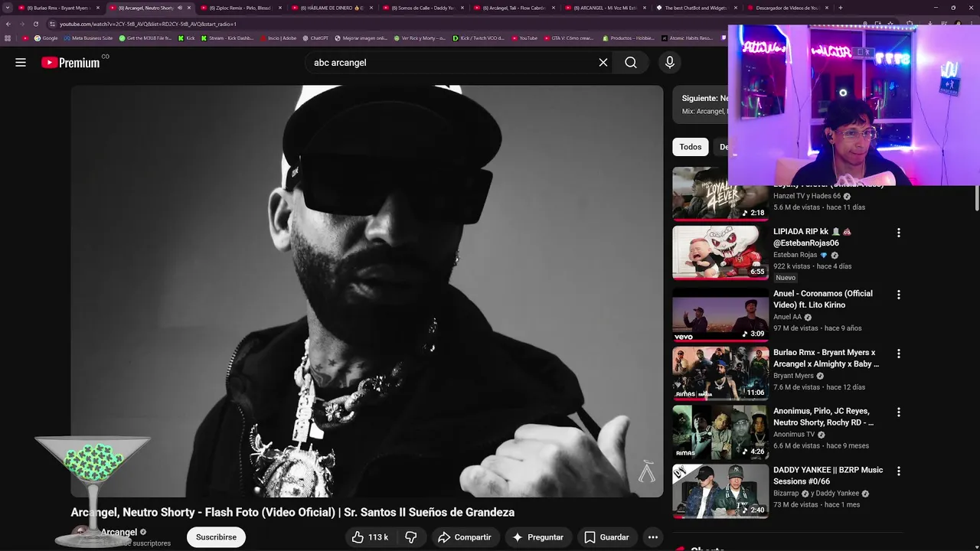Click the magnifier search button
This screenshot has height=551, width=980.
coord(631,63)
